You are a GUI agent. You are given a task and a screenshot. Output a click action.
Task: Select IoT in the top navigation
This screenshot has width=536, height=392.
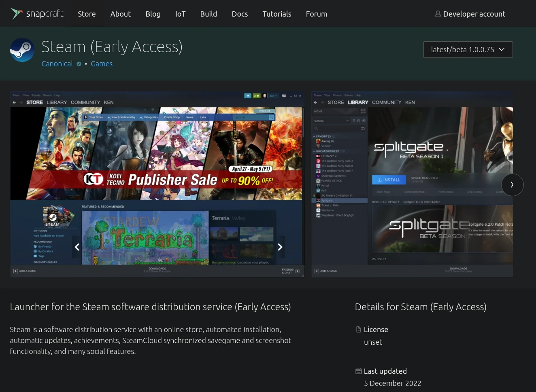point(180,14)
